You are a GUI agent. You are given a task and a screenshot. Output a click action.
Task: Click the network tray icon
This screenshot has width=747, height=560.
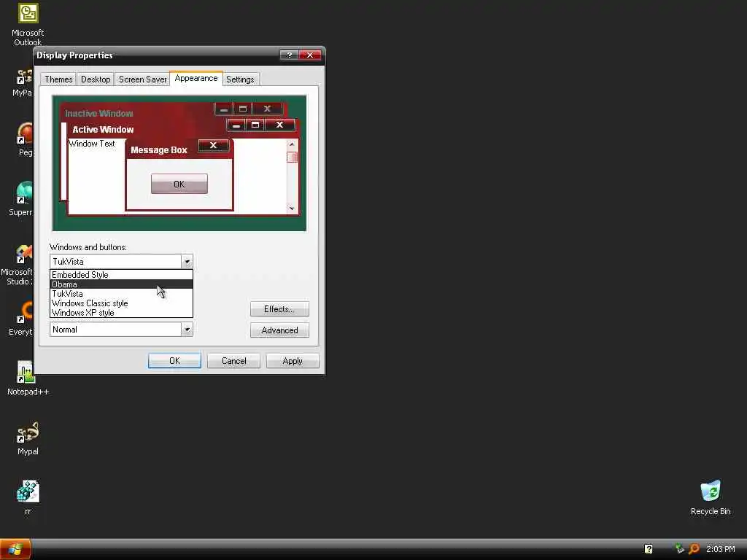pyautogui.click(x=680, y=549)
